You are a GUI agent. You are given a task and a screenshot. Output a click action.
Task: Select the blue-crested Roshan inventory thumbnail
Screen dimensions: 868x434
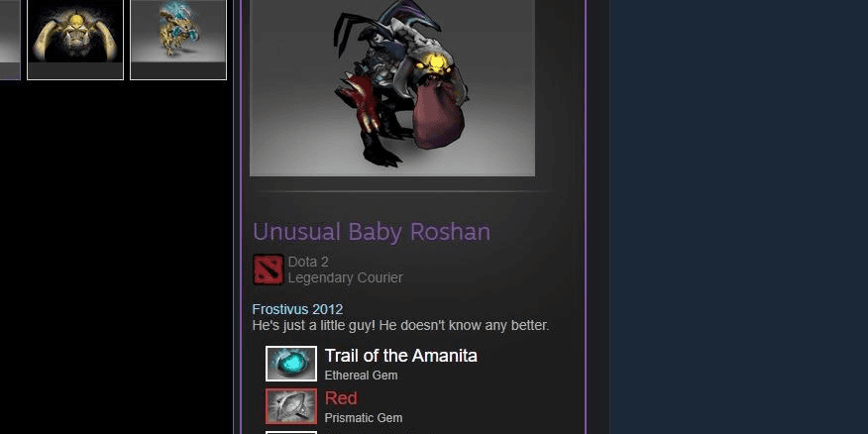pos(178,40)
